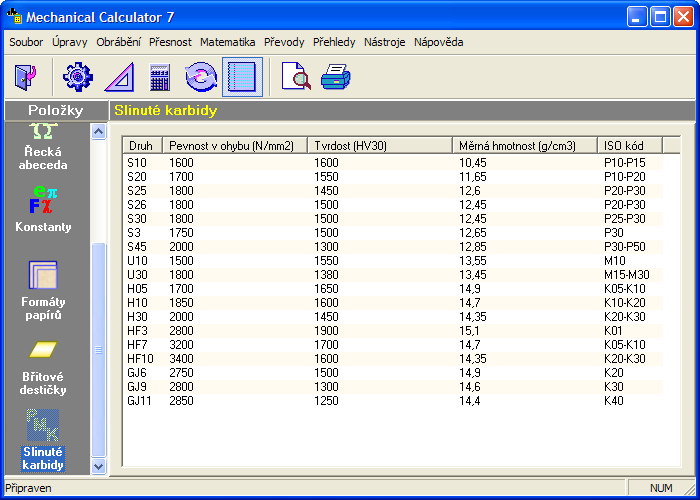The height and width of the screenshot is (500, 700).
Task: Click the application icon in title bar
Action: (x=14, y=16)
